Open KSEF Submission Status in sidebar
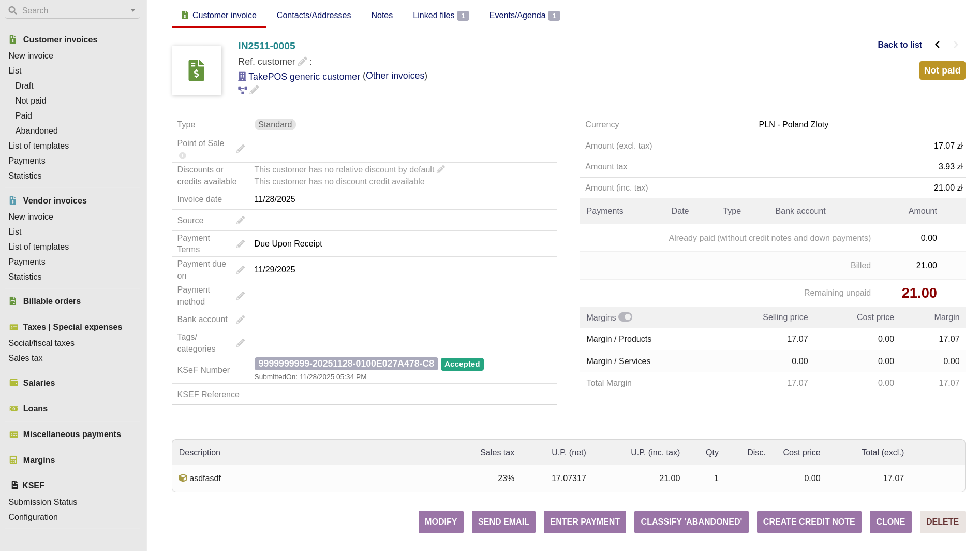980x551 pixels. tap(43, 502)
